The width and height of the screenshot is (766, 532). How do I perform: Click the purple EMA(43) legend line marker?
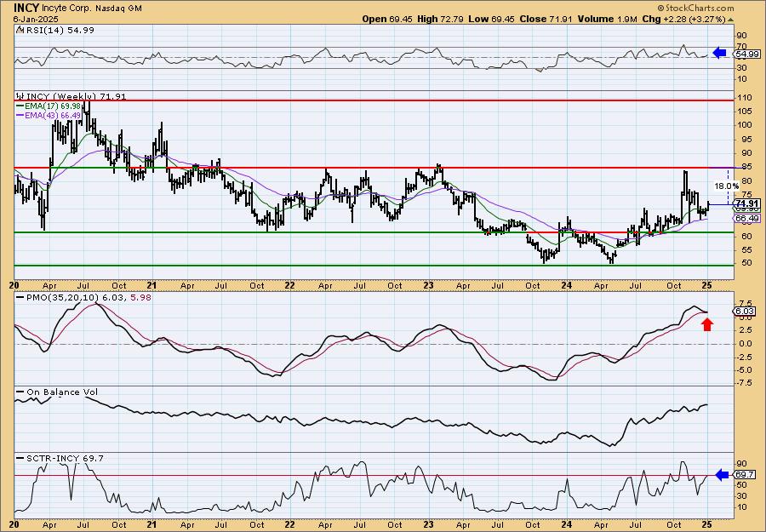(20, 115)
